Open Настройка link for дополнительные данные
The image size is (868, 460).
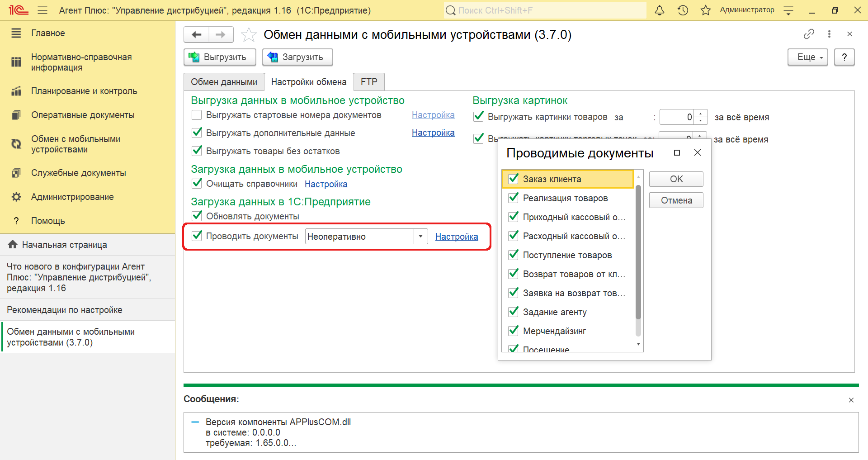pyautogui.click(x=433, y=133)
